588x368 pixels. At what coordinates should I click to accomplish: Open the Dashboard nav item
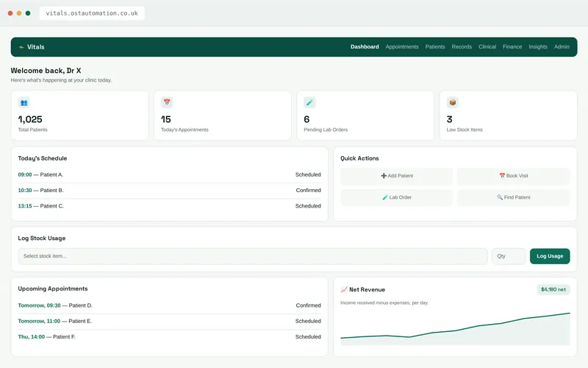coord(365,47)
